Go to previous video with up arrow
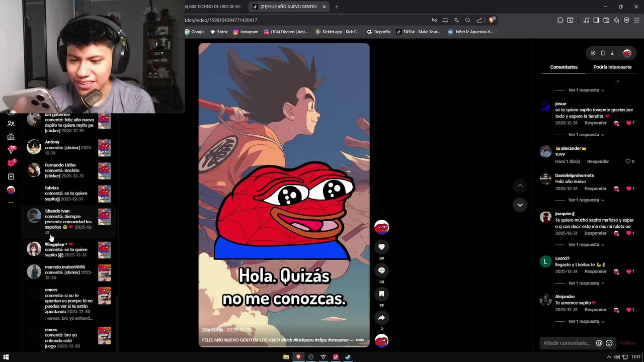The height and width of the screenshot is (362, 644). pyautogui.click(x=520, y=186)
